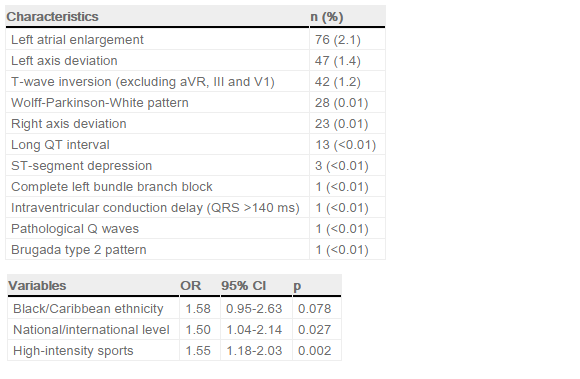
Task: Click the ST-segment depression label
Action: pyautogui.click(x=81, y=166)
